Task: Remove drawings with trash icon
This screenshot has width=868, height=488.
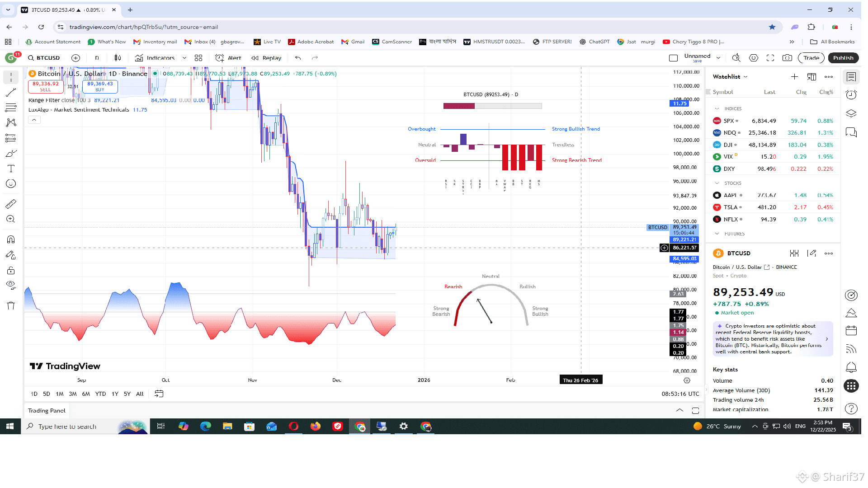Action: 11,306
